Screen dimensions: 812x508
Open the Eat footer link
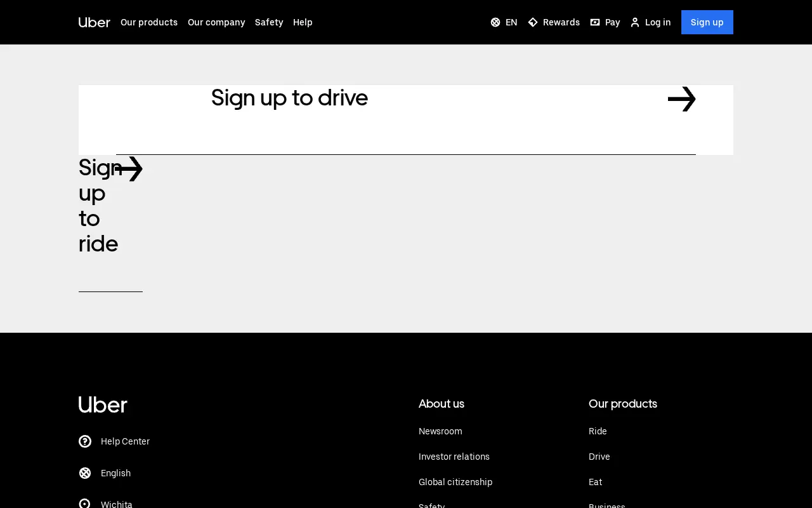tap(595, 482)
